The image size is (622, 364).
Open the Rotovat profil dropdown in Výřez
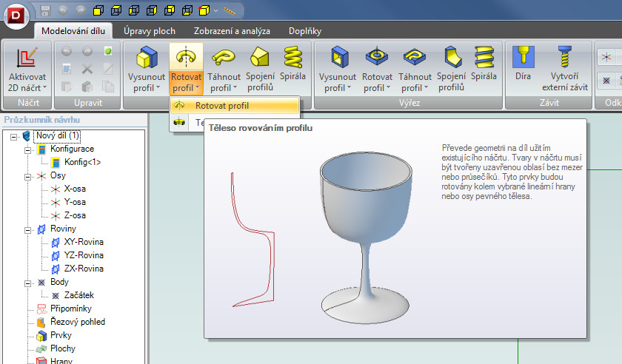377,88
